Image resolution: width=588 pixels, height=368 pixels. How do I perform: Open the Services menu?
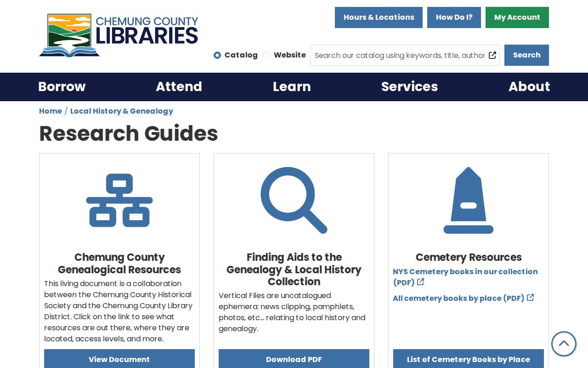tap(409, 86)
